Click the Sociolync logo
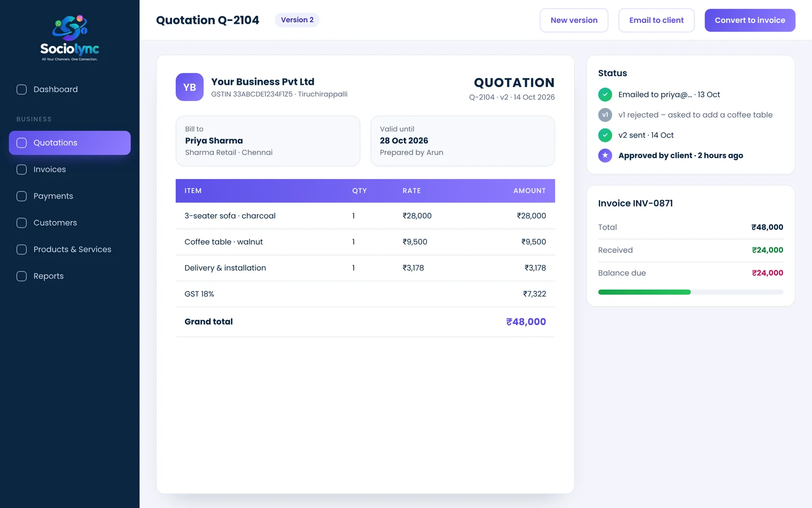Image resolution: width=812 pixels, height=508 pixels. point(70,38)
